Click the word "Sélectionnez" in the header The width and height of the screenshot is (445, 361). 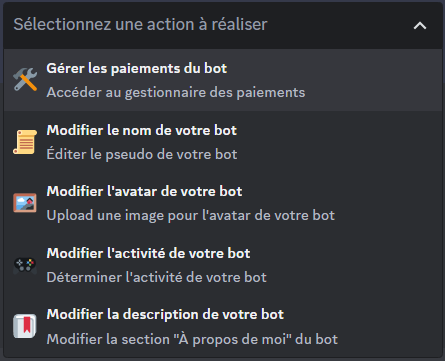pyautogui.click(x=62, y=24)
